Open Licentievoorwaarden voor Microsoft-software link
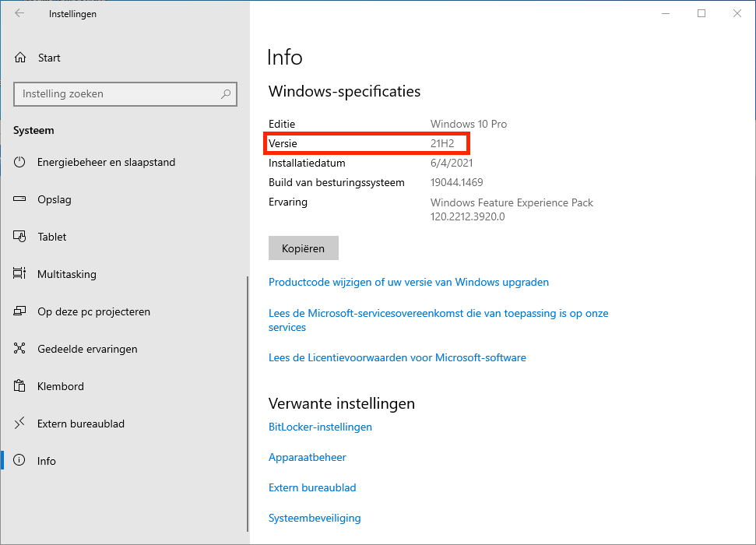 pos(397,357)
